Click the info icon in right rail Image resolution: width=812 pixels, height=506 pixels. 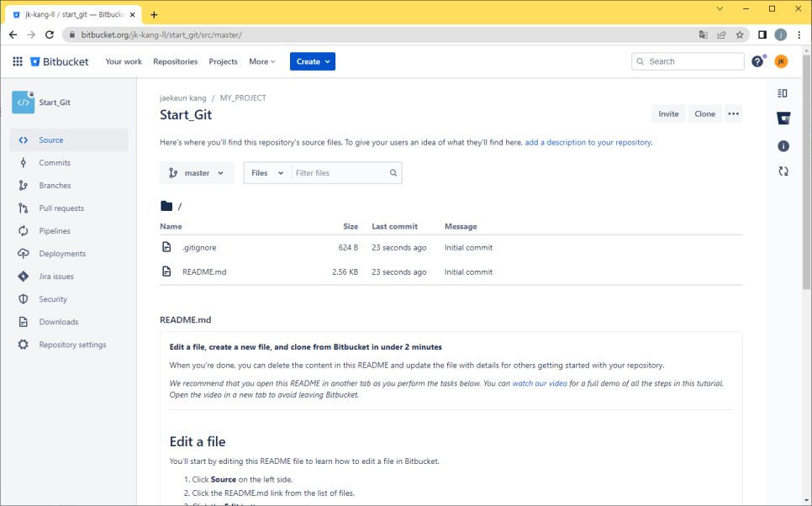click(783, 146)
